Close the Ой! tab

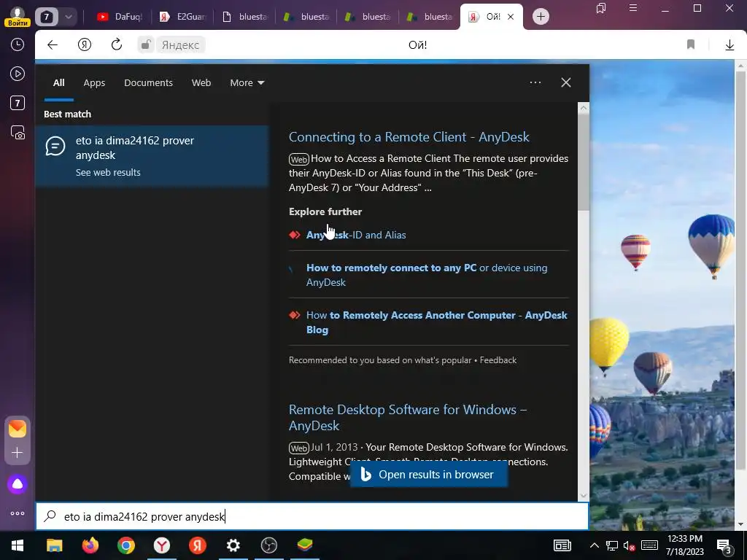511,17
